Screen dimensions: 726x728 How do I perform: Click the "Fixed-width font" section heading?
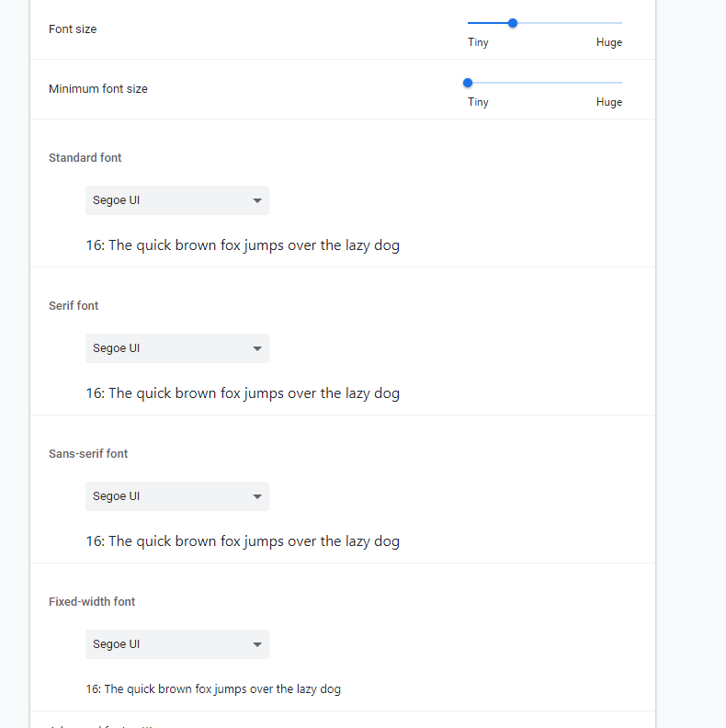pyautogui.click(x=92, y=602)
